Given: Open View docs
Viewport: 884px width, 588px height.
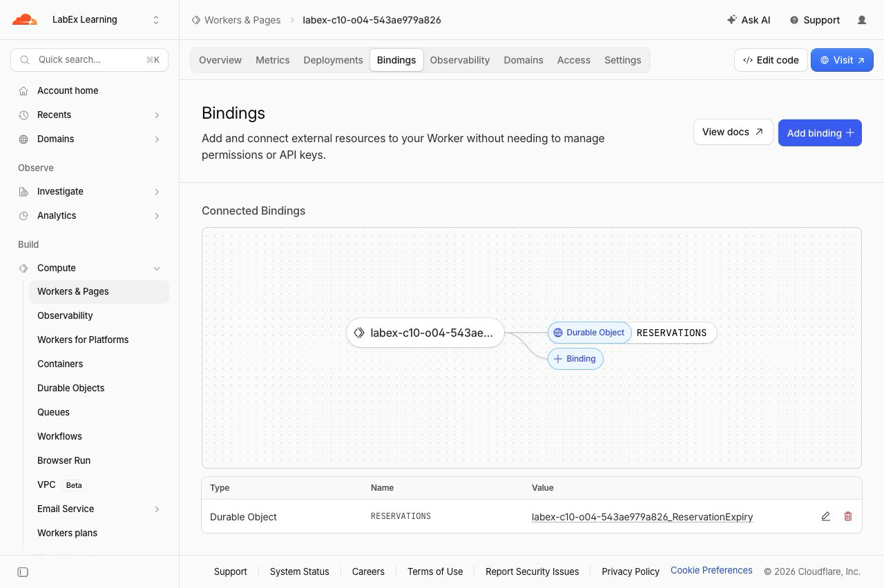Looking at the screenshot, I should coord(733,132).
